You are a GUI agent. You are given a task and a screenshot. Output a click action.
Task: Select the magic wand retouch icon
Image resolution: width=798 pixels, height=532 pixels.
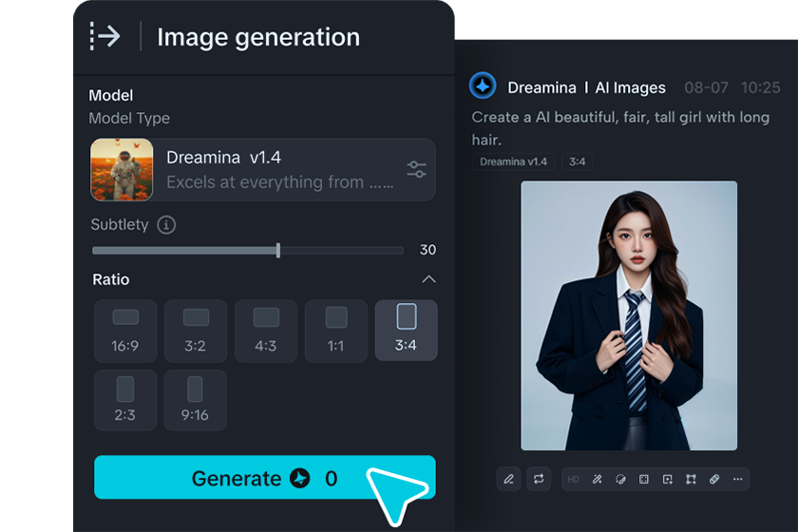click(x=597, y=480)
